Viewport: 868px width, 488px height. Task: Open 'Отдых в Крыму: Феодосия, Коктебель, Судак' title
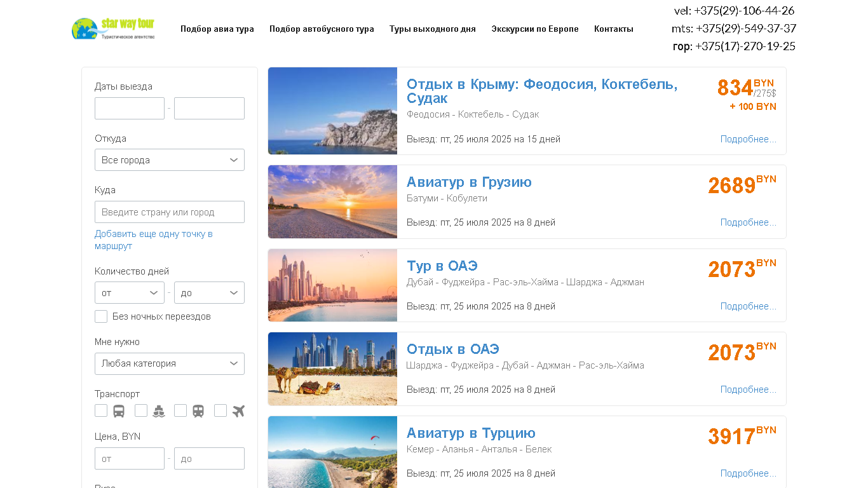point(542,91)
